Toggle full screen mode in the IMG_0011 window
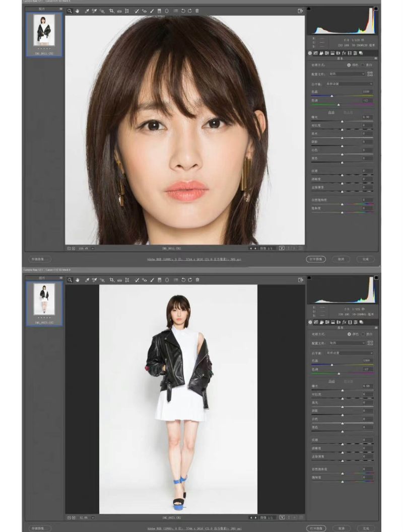The height and width of the screenshot is (532, 403). [x=300, y=11]
